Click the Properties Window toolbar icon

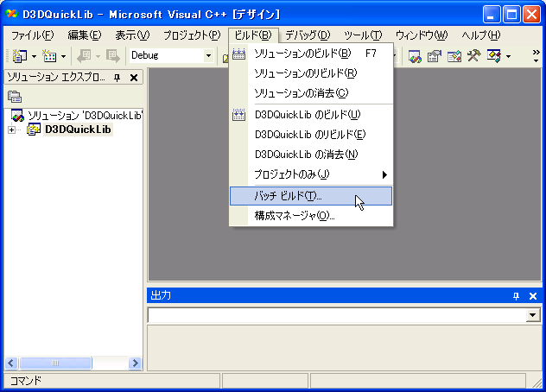pos(435,56)
